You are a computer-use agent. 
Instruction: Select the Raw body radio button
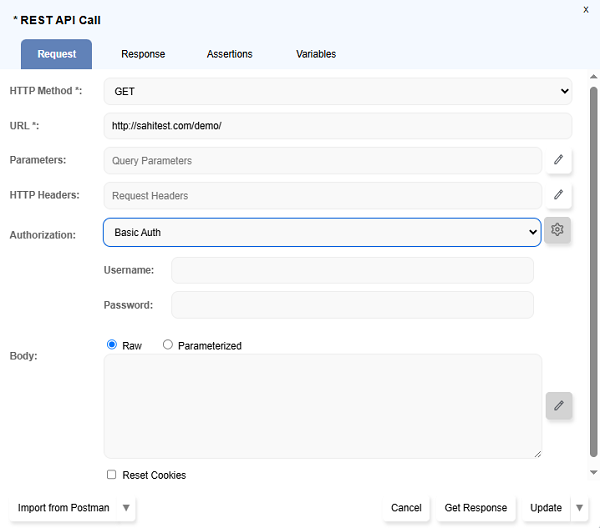pyautogui.click(x=112, y=345)
